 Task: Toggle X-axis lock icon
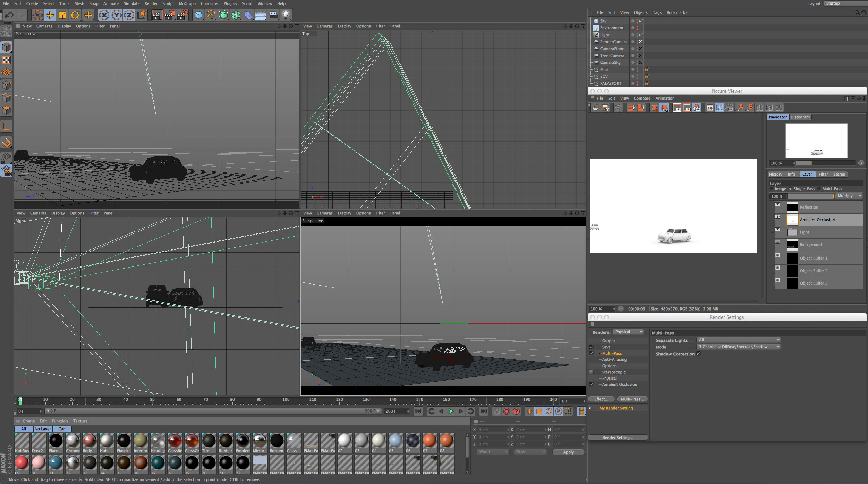pyautogui.click(x=104, y=15)
